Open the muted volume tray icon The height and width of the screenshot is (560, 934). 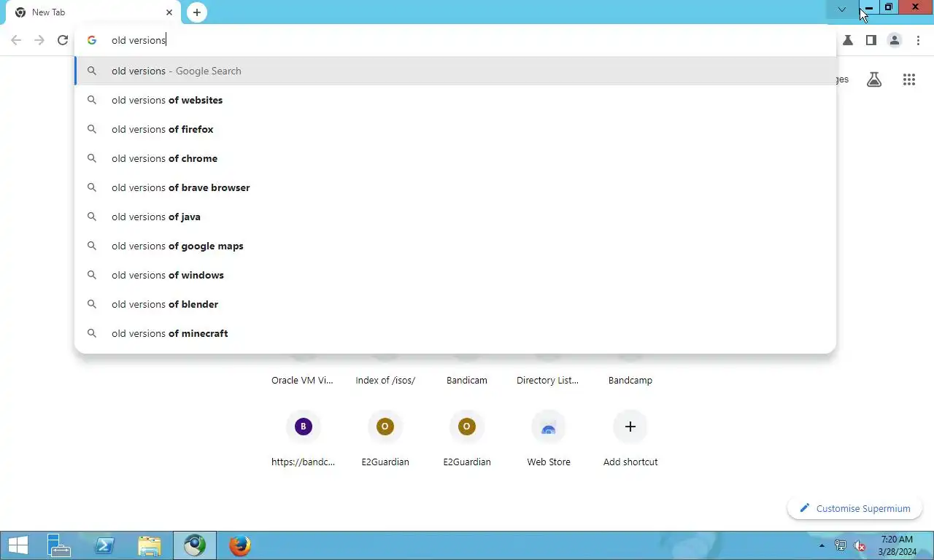point(860,545)
